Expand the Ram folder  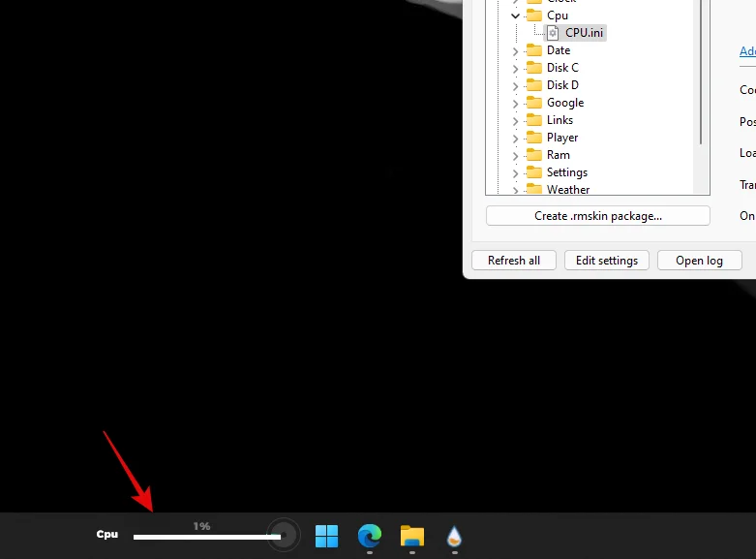click(515, 156)
